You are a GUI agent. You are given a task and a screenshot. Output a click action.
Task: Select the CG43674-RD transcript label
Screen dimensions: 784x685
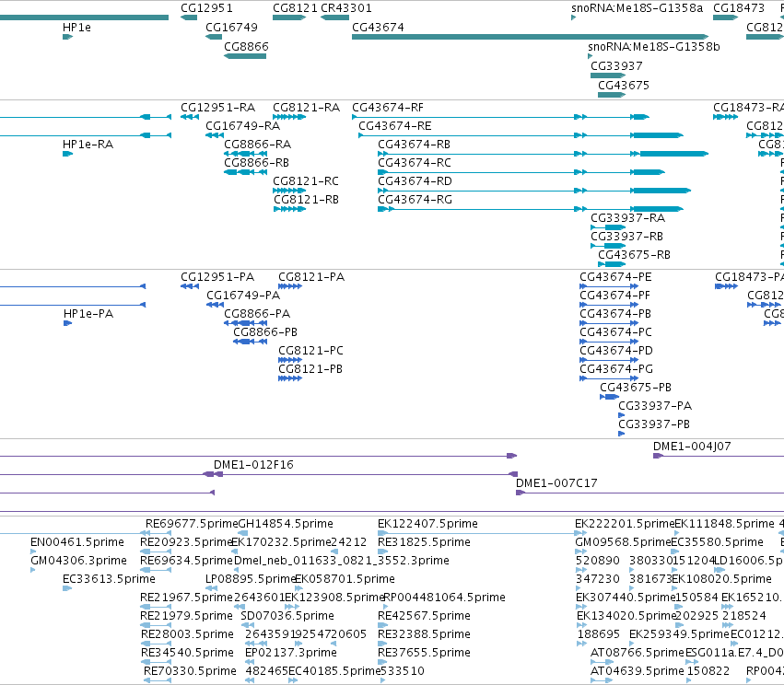click(415, 181)
